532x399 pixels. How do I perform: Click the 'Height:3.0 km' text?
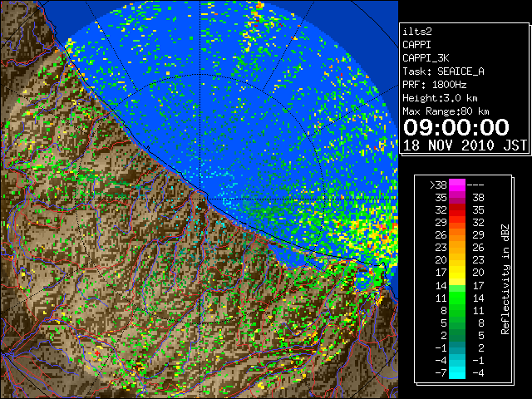[x=440, y=98]
